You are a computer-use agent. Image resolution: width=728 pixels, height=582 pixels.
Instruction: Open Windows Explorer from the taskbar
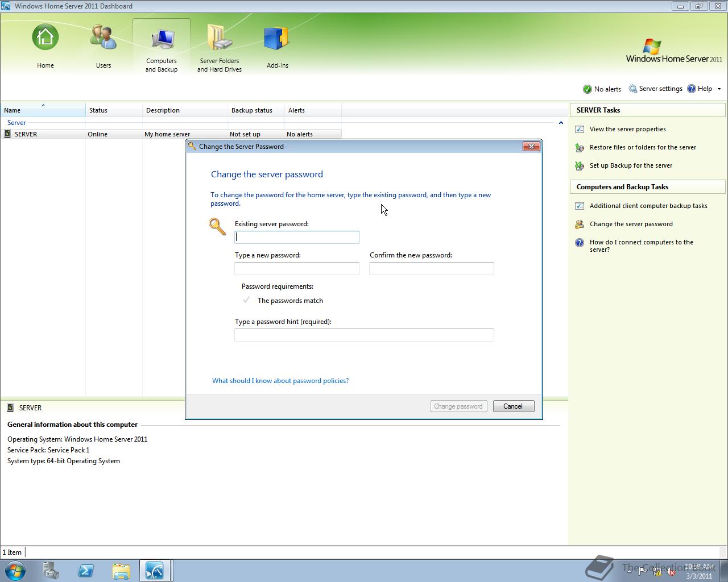(x=121, y=570)
